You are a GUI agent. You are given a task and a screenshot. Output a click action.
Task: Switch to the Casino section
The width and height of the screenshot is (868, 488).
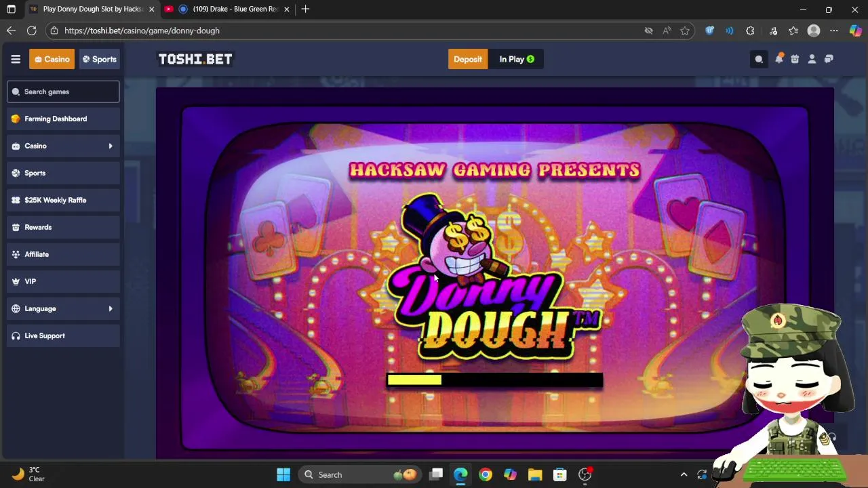[x=52, y=59]
